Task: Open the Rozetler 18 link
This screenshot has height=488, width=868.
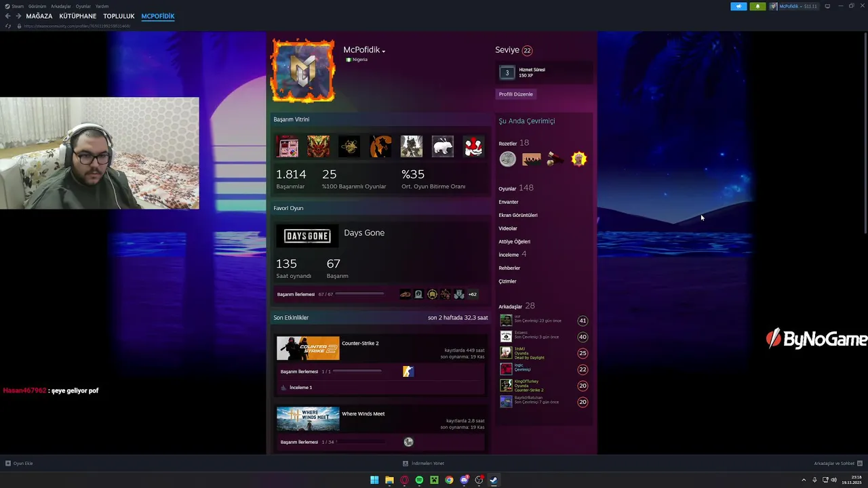Action: point(514,143)
